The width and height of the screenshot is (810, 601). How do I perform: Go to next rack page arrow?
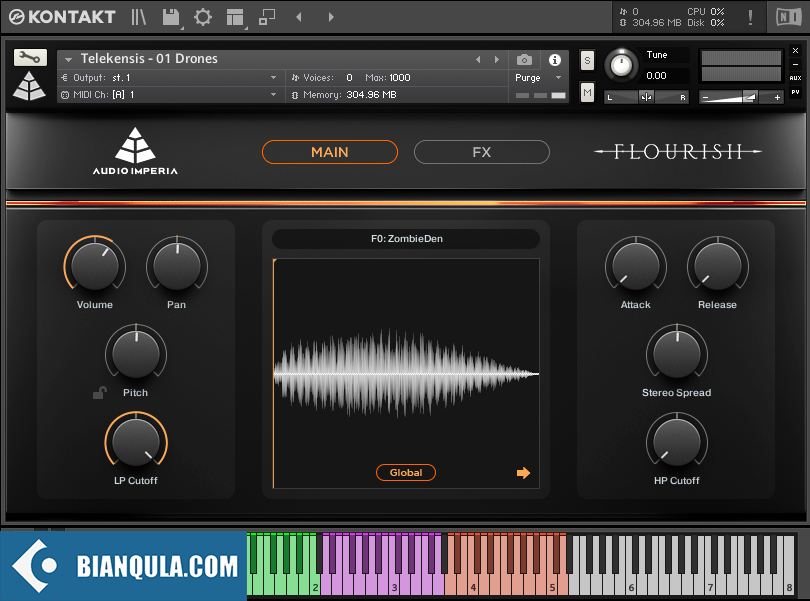(331, 17)
